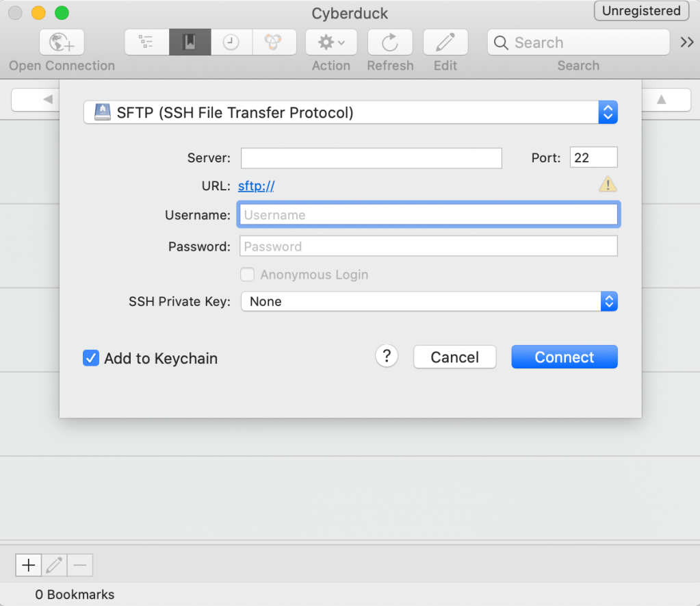Switch to the outline browser view icon
The height and width of the screenshot is (606, 700).
tap(146, 42)
